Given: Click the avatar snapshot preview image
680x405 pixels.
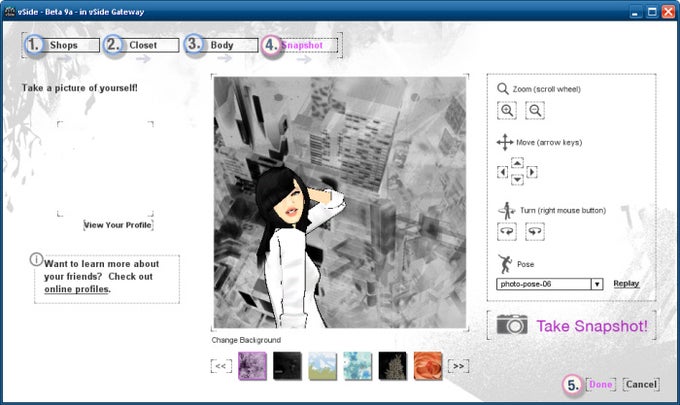Looking at the screenshot, I should point(340,202).
